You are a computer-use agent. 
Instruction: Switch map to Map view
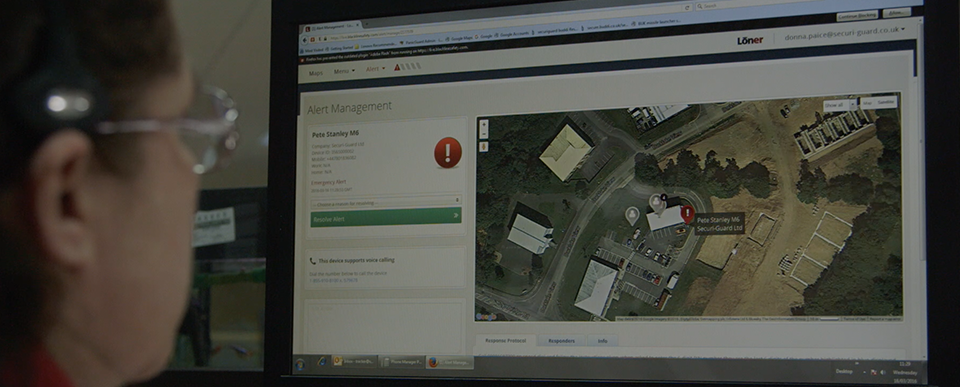click(868, 103)
